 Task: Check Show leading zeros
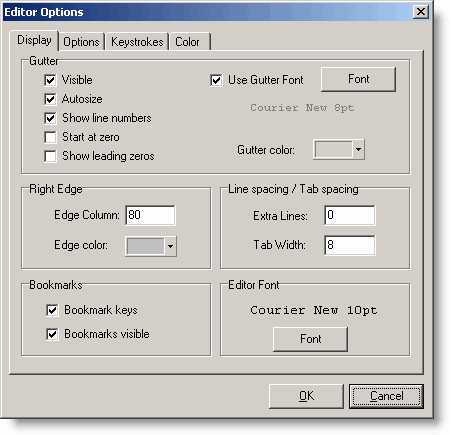coord(50,156)
